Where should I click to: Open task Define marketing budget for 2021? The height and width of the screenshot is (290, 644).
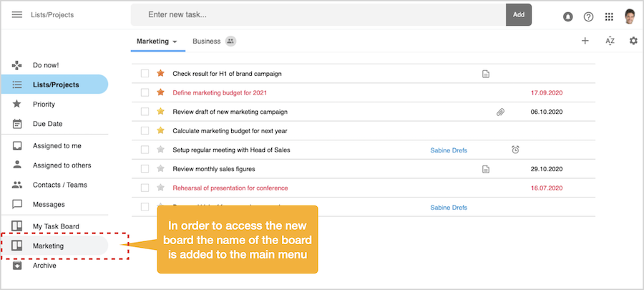(220, 93)
